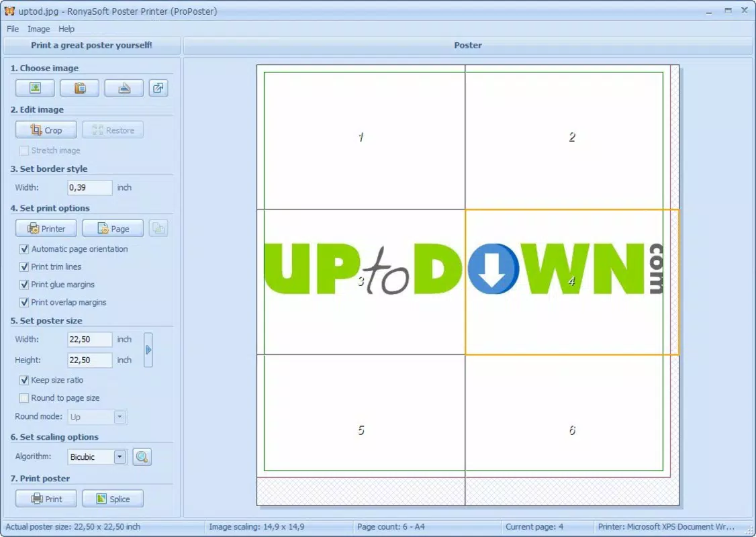Open the Image menu

point(38,29)
